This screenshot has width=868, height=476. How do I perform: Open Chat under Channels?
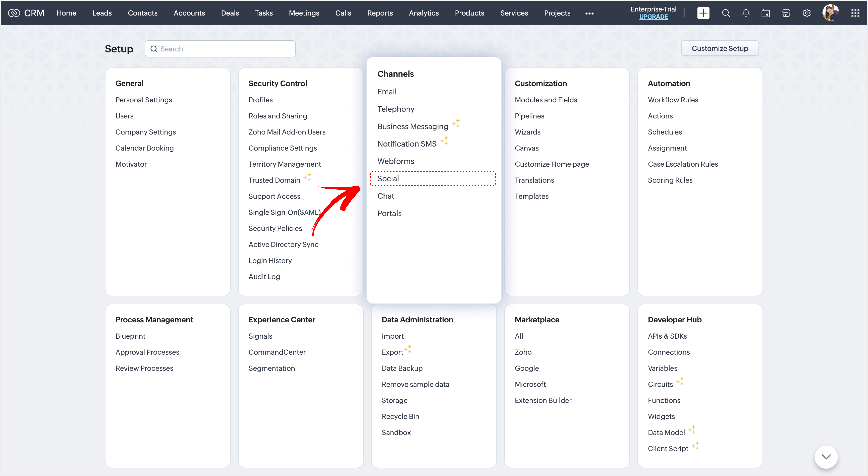[x=385, y=196]
